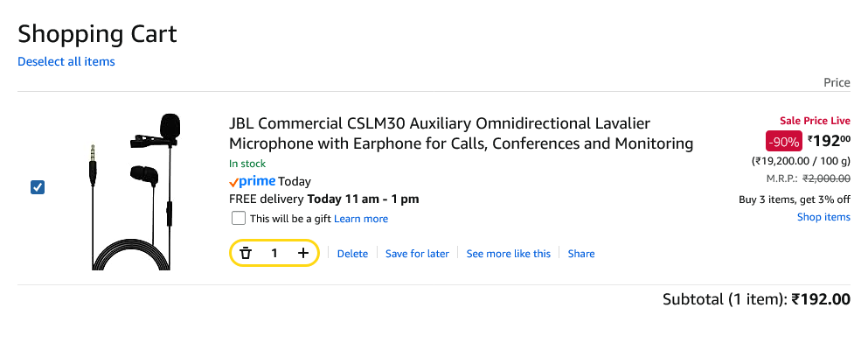
Task: Select Save for later
Action: (x=418, y=254)
